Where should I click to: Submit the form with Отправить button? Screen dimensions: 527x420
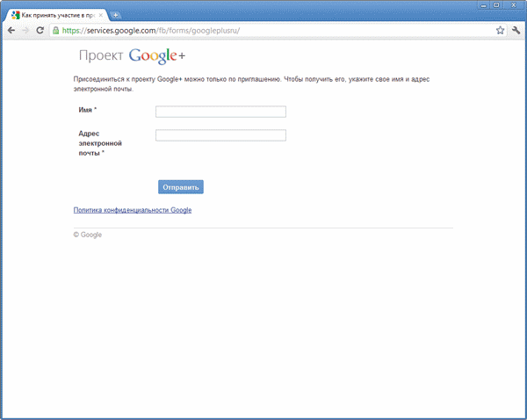181,187
